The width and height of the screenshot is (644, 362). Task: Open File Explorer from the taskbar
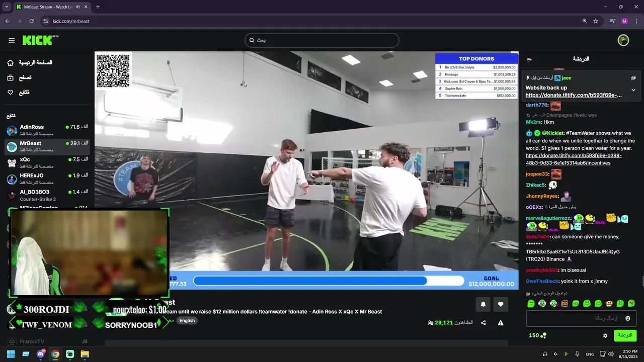(85, 354)
